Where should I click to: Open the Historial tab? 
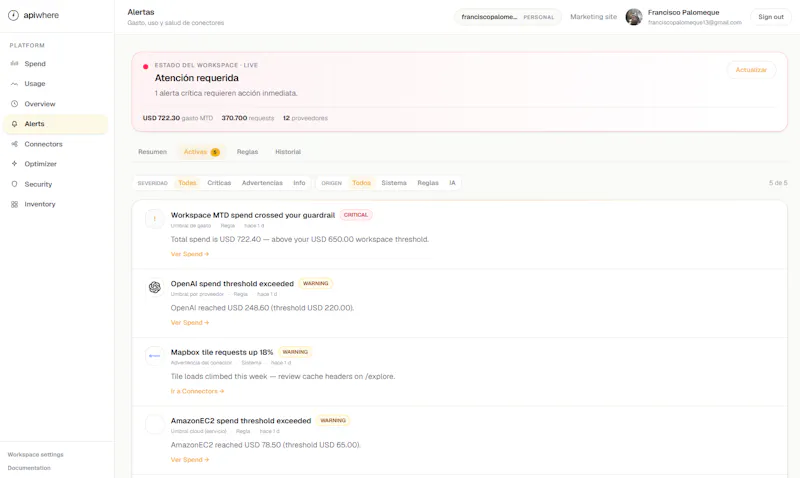point(288,152)
